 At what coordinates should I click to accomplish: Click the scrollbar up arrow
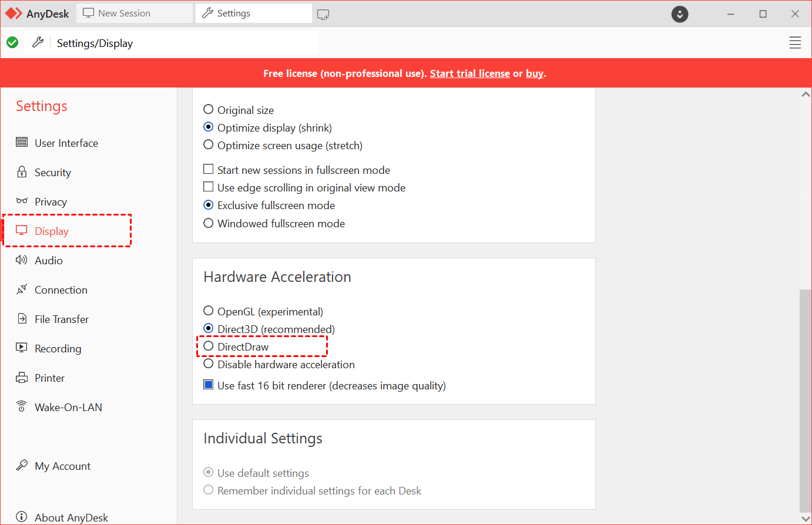click(x=806, y=94)
